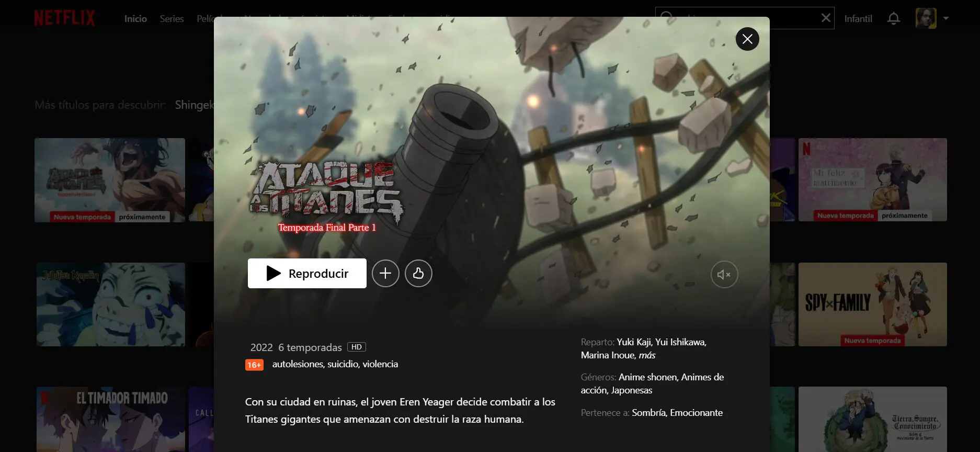Open Series in the navigation bar
This screenshot has height=452, width=980.
point(172,18)
